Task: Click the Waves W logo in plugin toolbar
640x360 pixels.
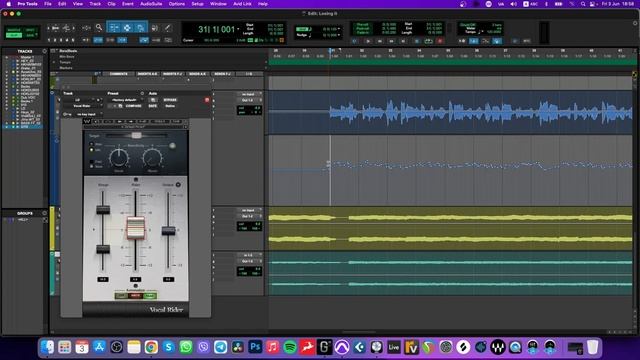Action: point(87,122)
